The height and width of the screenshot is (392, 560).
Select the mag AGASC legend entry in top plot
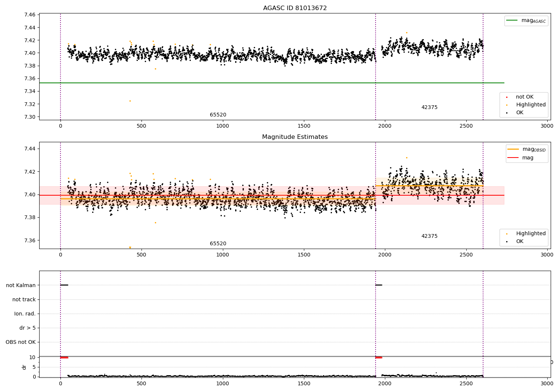point(526,21)
